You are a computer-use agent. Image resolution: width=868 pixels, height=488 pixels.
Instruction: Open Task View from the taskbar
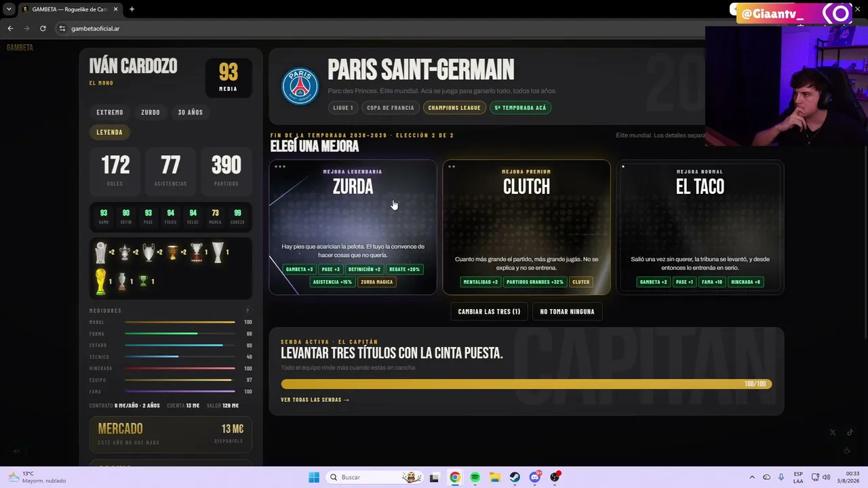435,477
